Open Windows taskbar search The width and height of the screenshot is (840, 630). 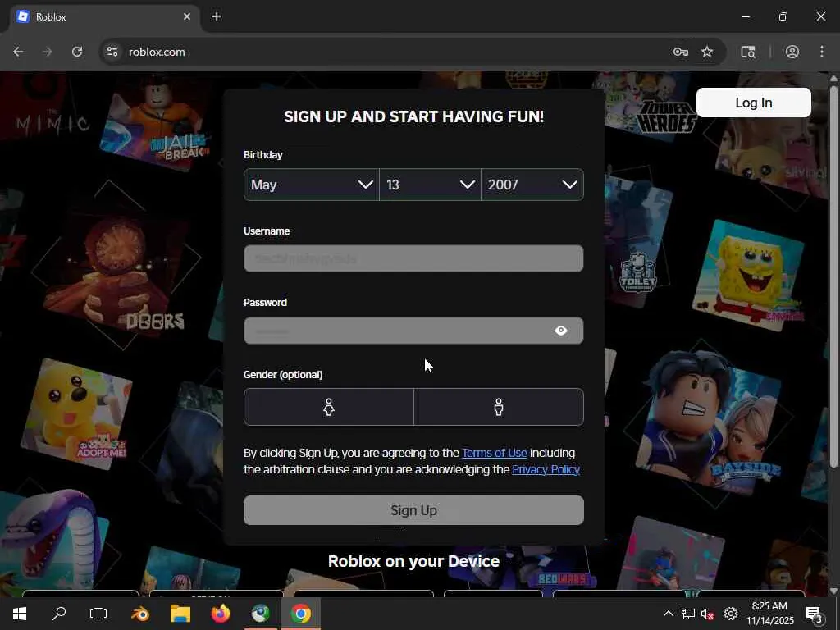coord(59,614)
